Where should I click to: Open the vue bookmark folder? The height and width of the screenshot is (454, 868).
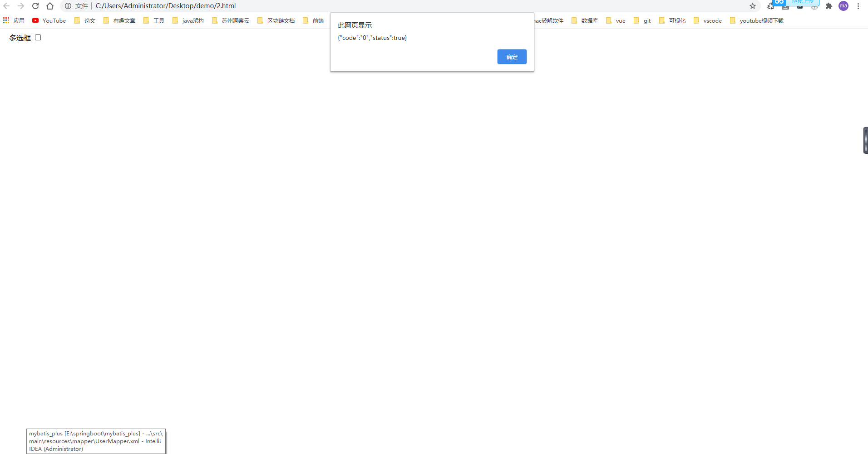pyautogui.click(x=619, y=20)
